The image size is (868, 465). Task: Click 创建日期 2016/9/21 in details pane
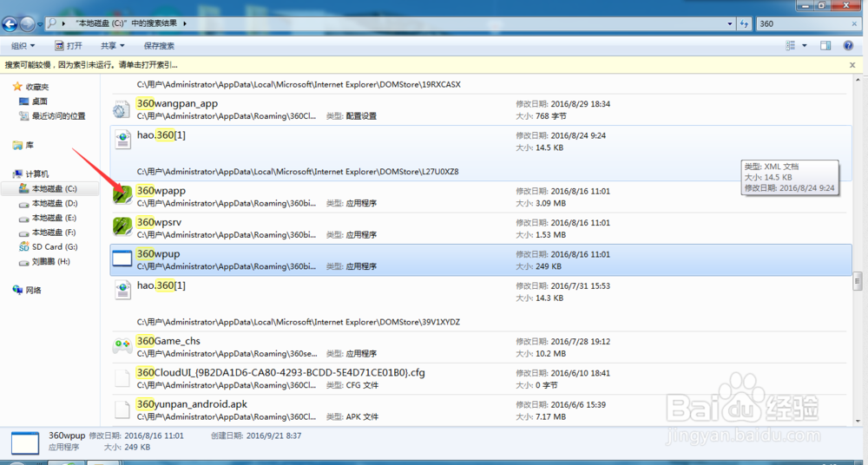256,436
